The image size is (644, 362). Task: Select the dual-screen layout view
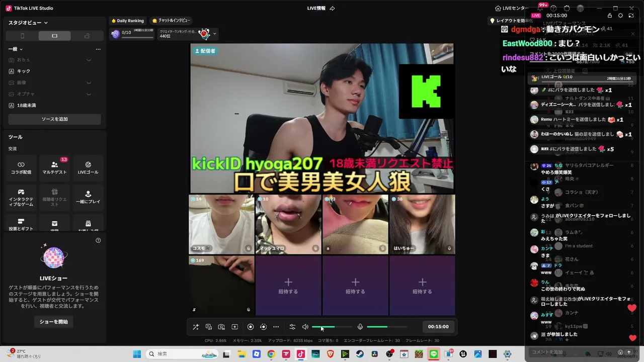coord(87,36)
